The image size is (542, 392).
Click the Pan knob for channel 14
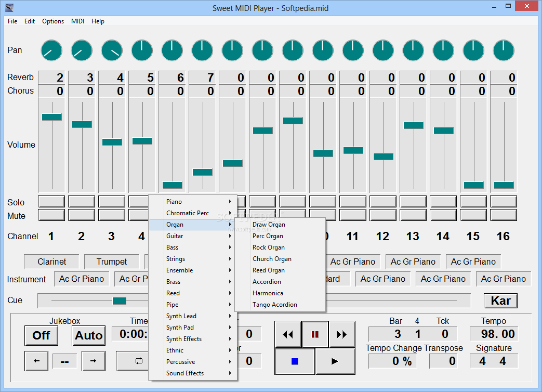click(443, 50)
